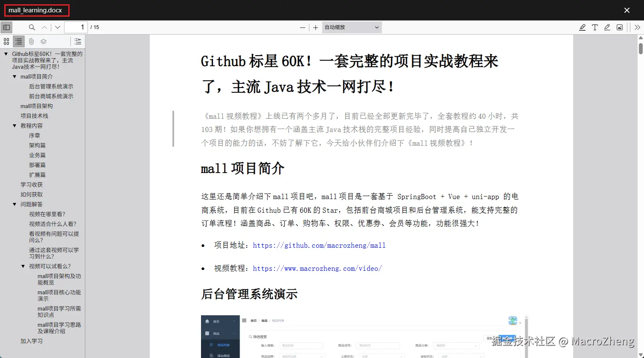
Task: Jump to 后台管理系统演示 in outline
Action: 51,87
